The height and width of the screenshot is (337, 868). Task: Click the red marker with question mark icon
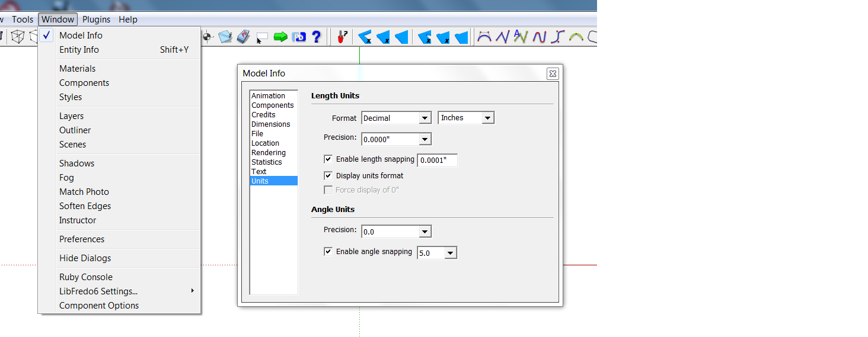click(x=342, y=37)
